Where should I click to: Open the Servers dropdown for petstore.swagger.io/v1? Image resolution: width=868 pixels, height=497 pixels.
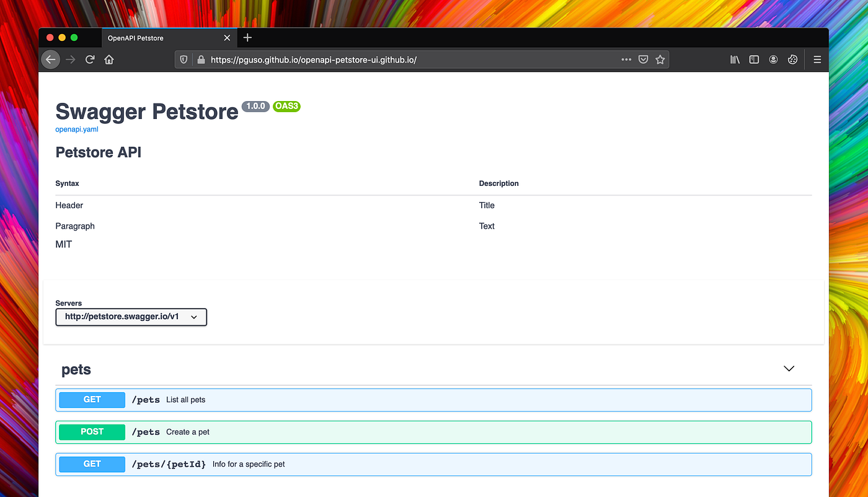[131, 317]
